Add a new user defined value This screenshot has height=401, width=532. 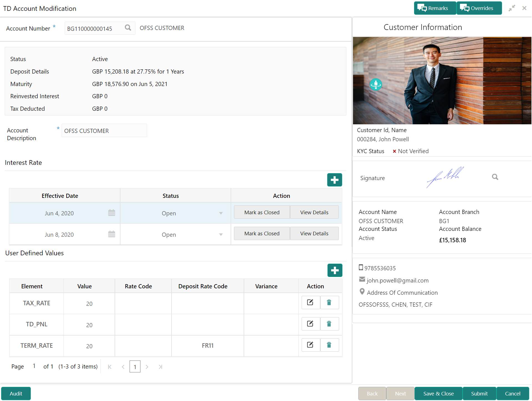(335, 270)
